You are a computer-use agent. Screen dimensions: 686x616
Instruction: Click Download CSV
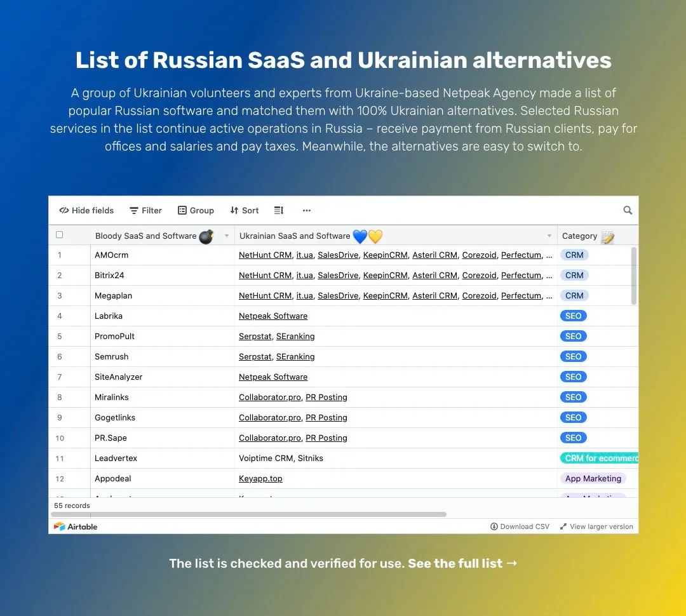click(520, 526)
